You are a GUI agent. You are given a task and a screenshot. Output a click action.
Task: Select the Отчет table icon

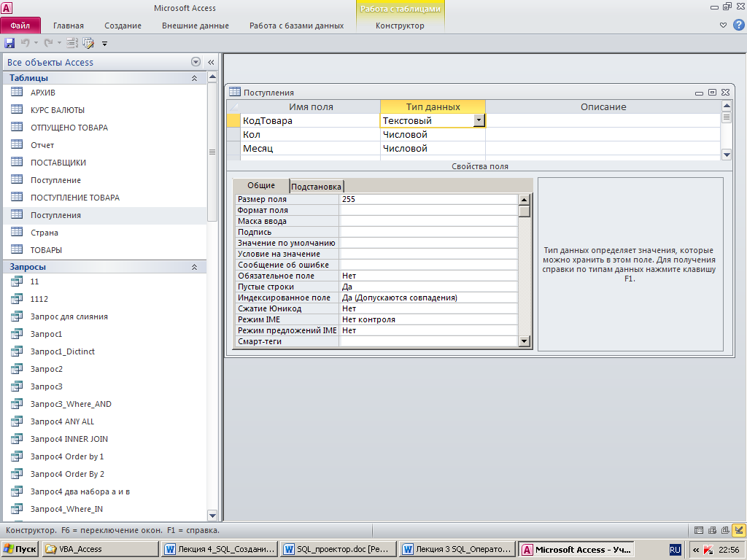pos(17,145)
